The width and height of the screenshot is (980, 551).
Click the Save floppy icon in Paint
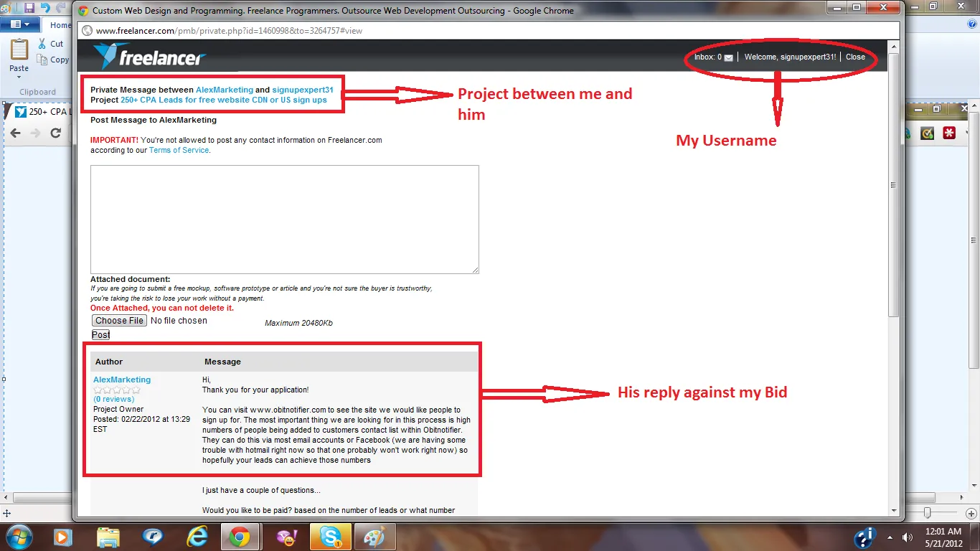click(29, 8)
